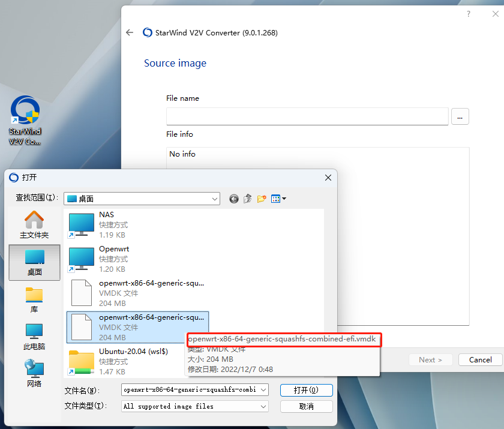The width and height of the screenshot is (504, 429).
Task: Create a new folder in the dialog
Action: (x=262, y=199)
